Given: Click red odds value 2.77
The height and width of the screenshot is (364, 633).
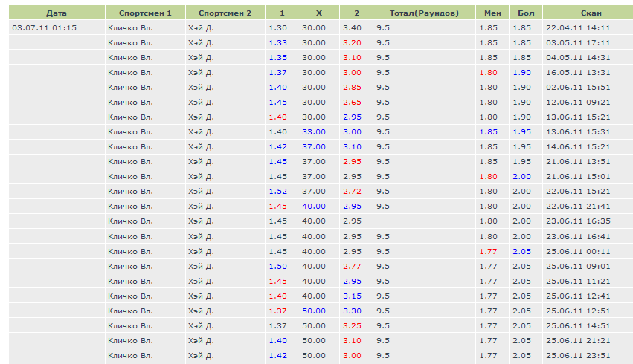Looking at the screenshot, I should (x=352, y=267).
